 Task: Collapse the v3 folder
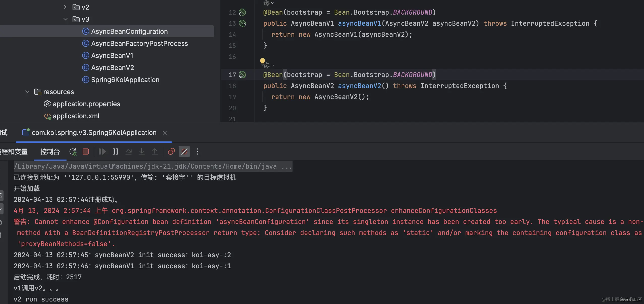coord(65,19)
